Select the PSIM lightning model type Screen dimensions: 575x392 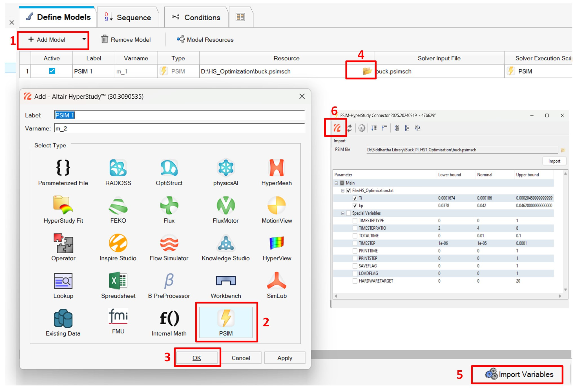[226, 322]
